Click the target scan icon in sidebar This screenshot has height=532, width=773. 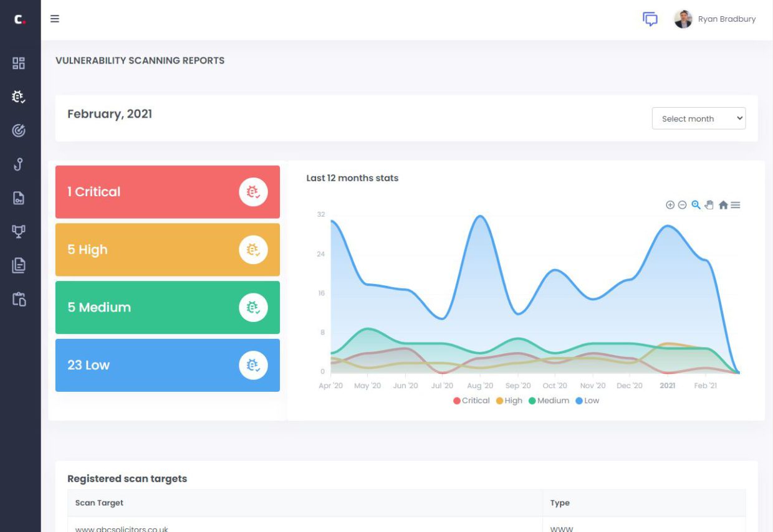tap(18, 131)
